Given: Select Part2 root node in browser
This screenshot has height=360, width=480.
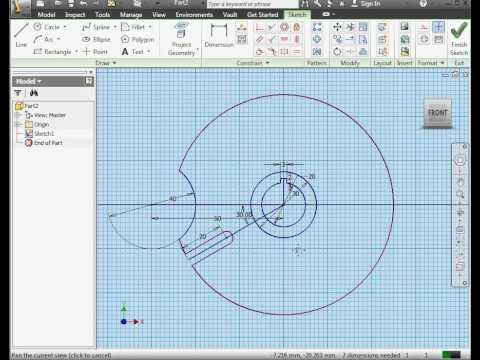Looking at the screenshot, I should (x=27, y=106).
